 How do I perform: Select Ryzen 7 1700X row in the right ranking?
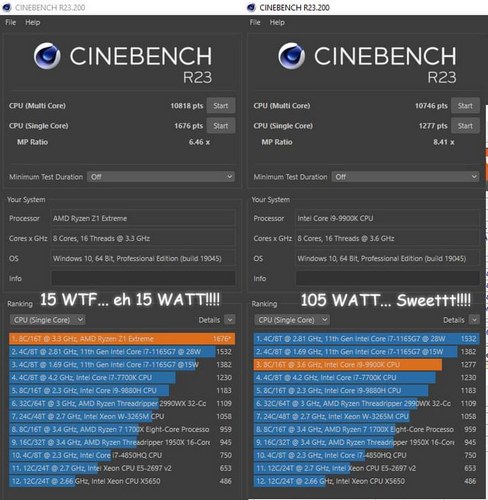point(366,429)
